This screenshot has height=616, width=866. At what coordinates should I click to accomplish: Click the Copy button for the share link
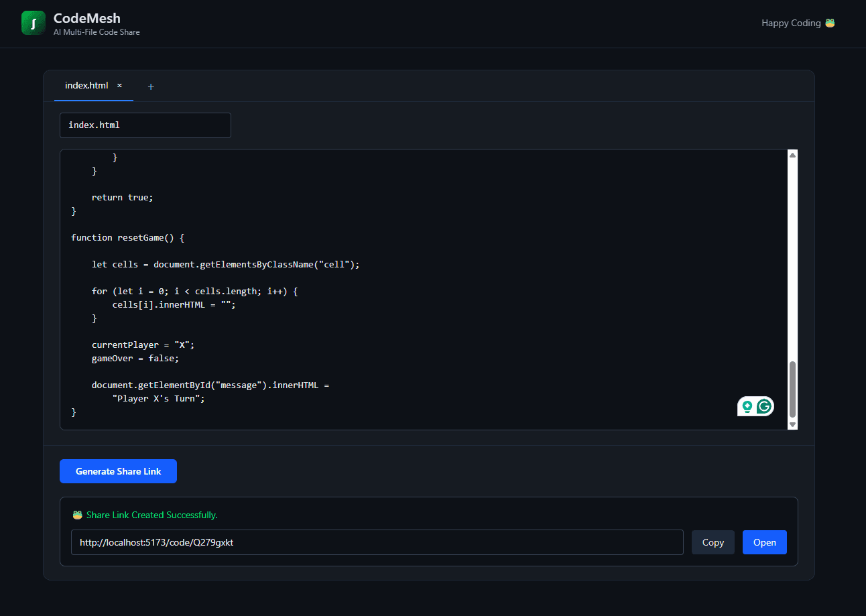click(713, 542)
